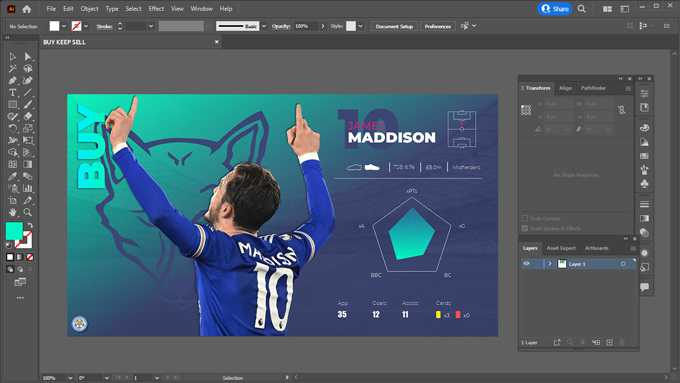The height and width of the screenshot is (383, 680).
Task: Switch to the Align tab
Action: point(565,88)
